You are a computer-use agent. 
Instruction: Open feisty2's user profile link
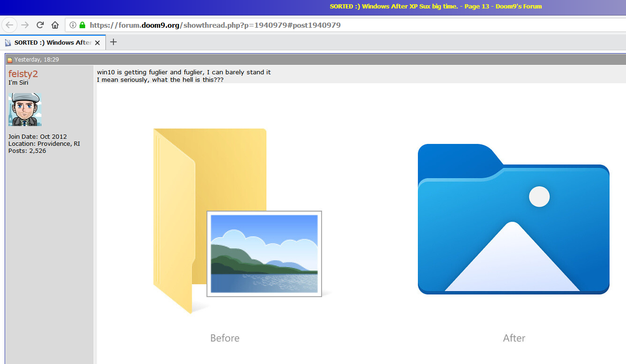(23, 74)
